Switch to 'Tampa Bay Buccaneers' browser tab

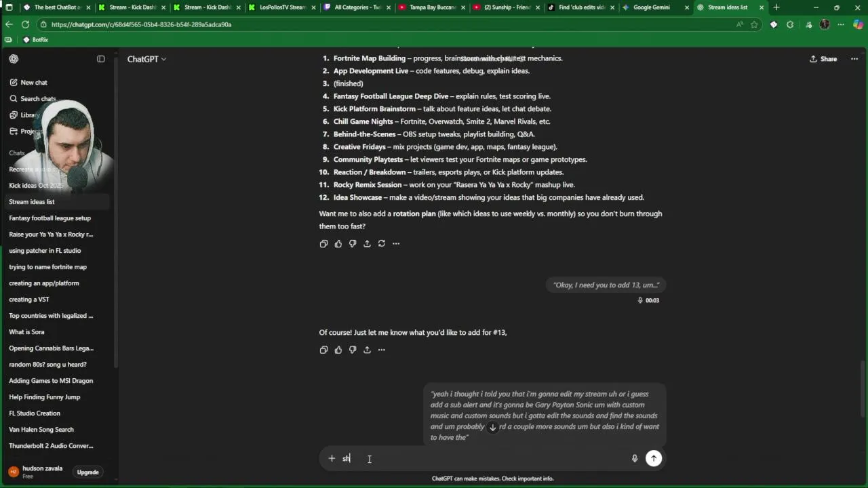click(433, 7)
